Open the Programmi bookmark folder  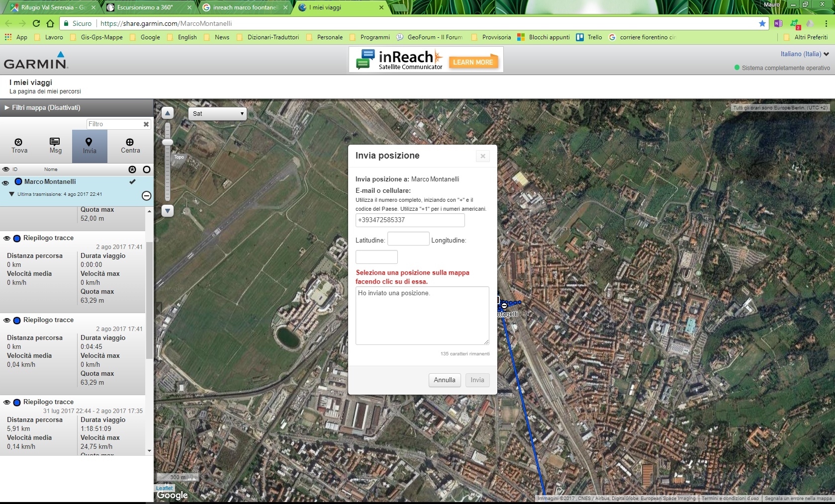(x=370, y=37)
